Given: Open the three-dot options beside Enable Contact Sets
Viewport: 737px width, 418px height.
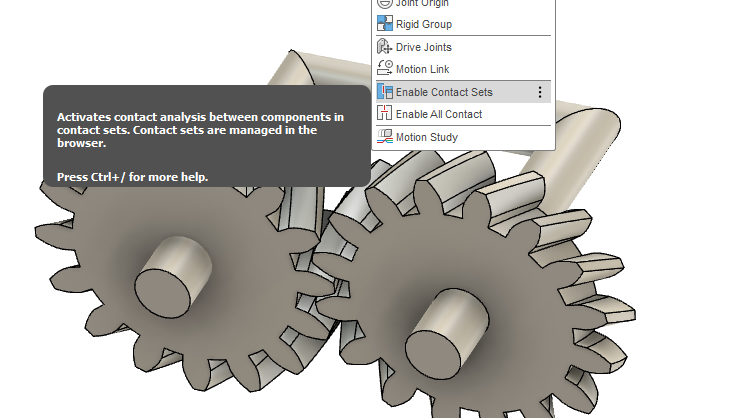Looking at the screenshot, I should [x=540, y=92].
